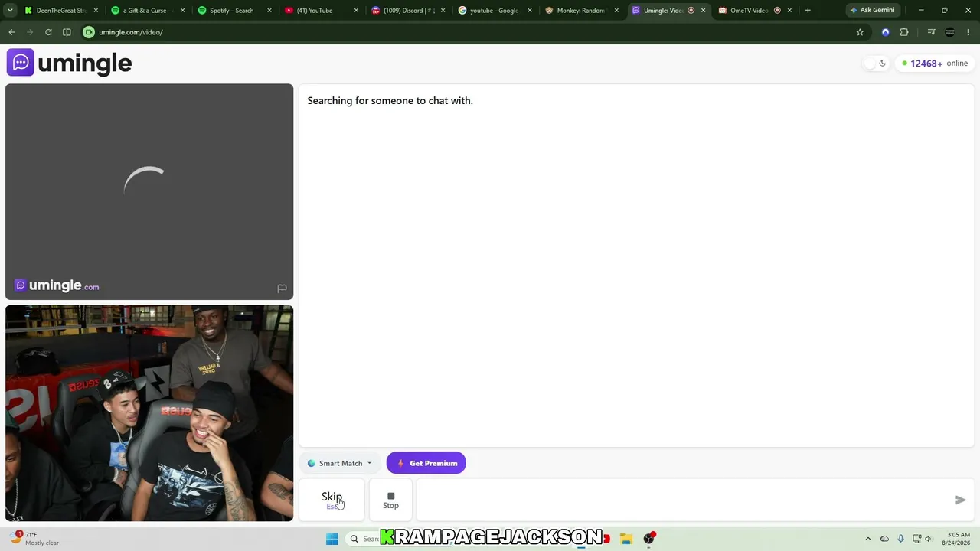Click the 12468+ online counter
This screenshot has width=980, height=551.
click(935, 64)
